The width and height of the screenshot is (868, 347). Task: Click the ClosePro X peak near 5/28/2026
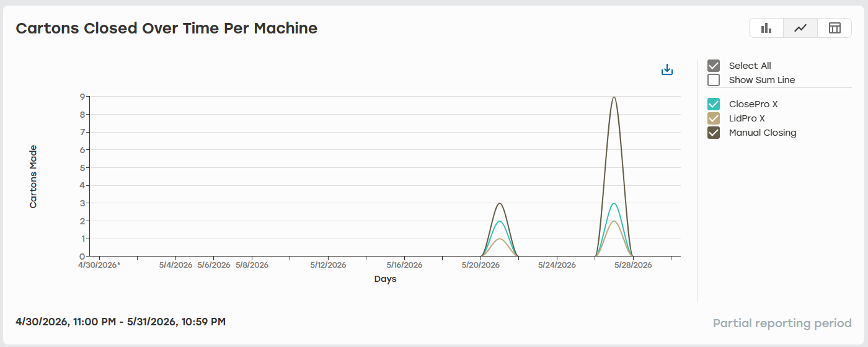pyautogui.click(x=614, y=203)
